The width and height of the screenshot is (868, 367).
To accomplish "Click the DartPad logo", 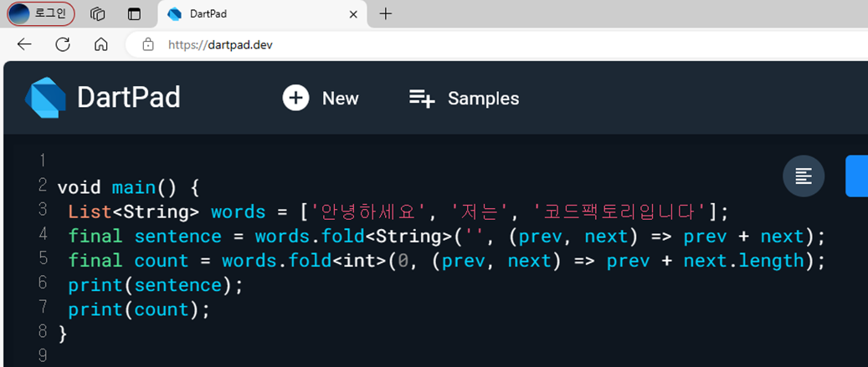I will pyautogui.click(x=45, y=98).
